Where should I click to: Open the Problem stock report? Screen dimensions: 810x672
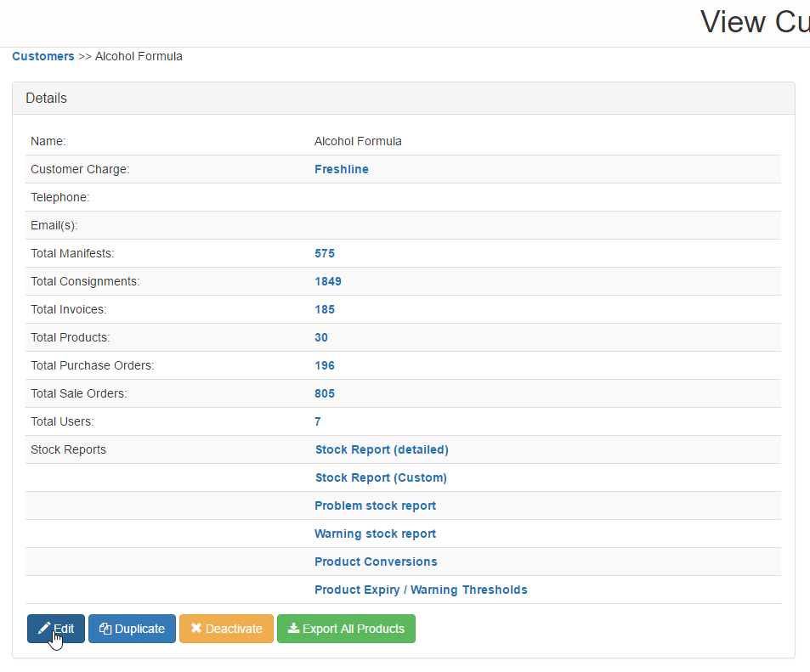coord(375,505)
